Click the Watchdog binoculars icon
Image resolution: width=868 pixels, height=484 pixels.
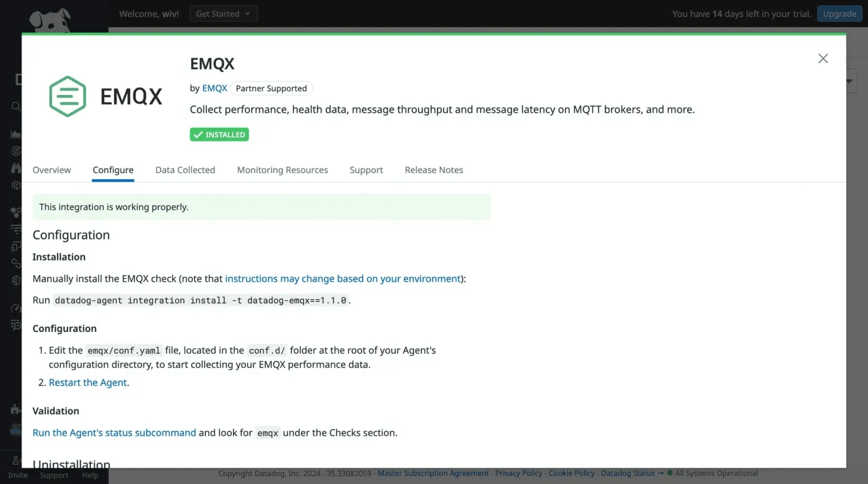coord(16,167)
